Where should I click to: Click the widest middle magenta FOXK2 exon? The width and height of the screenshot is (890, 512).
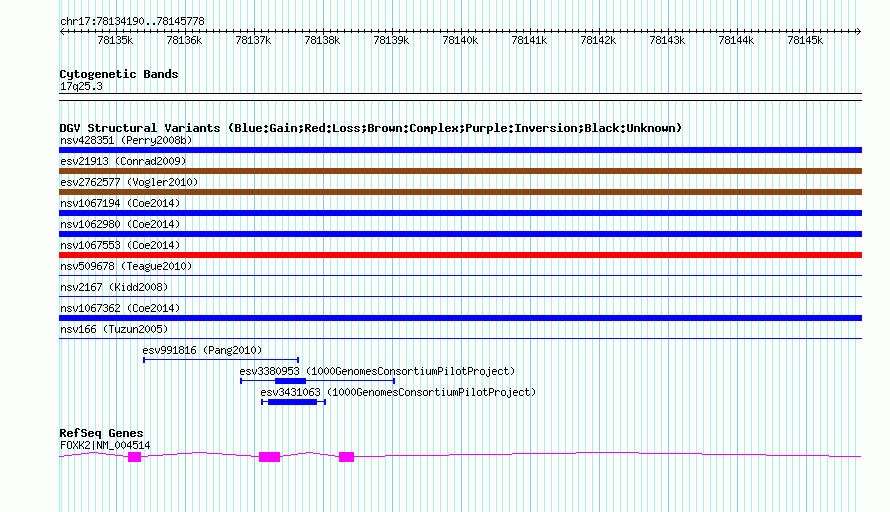[x=270, y=457]
